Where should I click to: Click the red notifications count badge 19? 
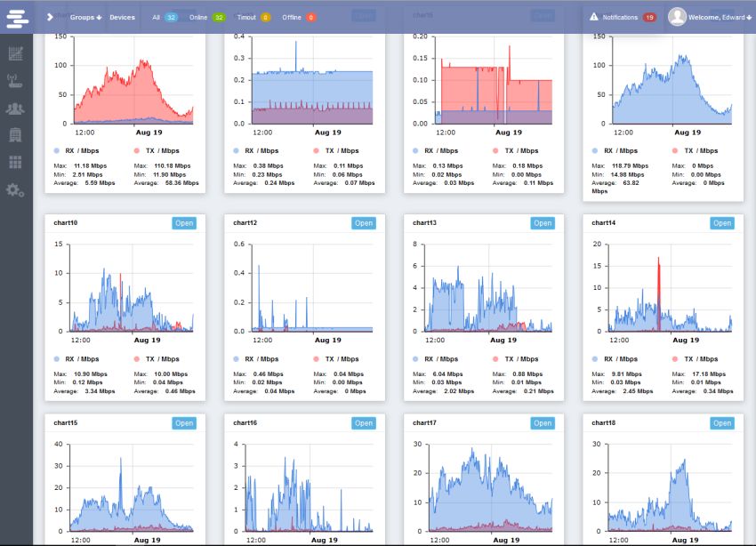(x=649, y=18)
